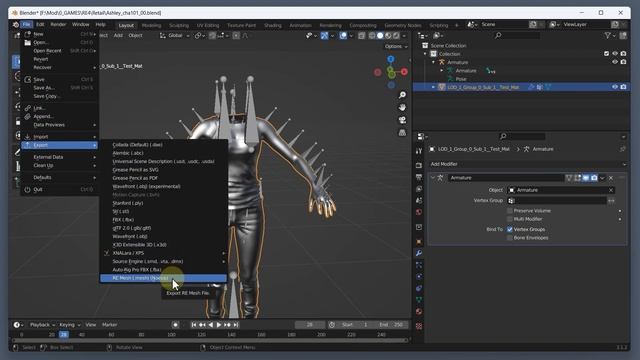Expand the LOD_1_Group_0_Sub_1 mesh tree item
The width and height of the screenshot is (640, 360).
[x=433, y=87]
